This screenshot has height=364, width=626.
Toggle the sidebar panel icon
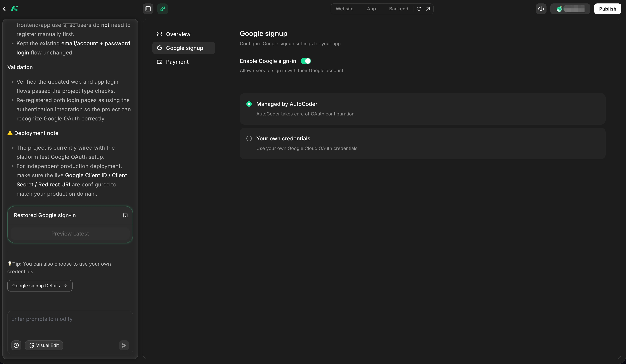coord(148,9)
